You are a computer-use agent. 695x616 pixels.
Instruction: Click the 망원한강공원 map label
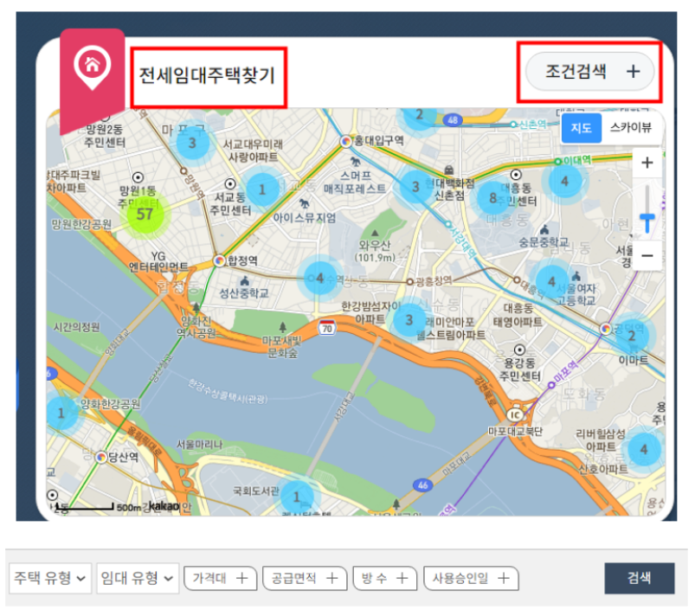tap(81, 224)
